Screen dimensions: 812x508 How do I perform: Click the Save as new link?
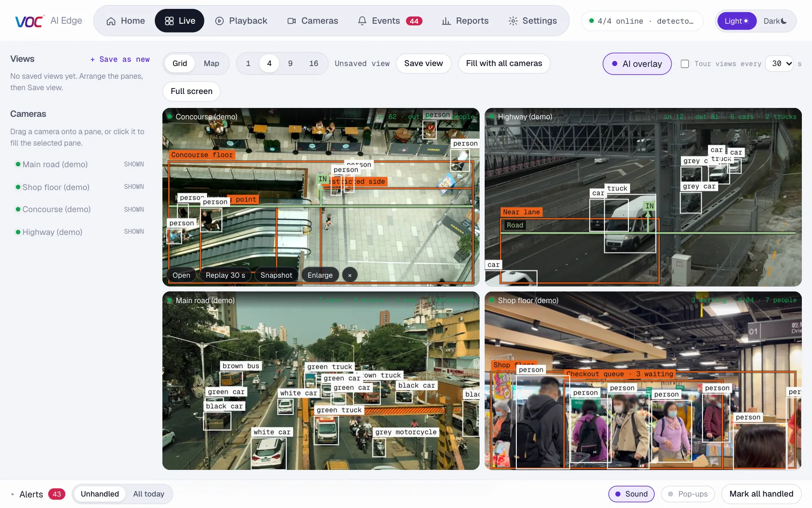click(120, 59)
